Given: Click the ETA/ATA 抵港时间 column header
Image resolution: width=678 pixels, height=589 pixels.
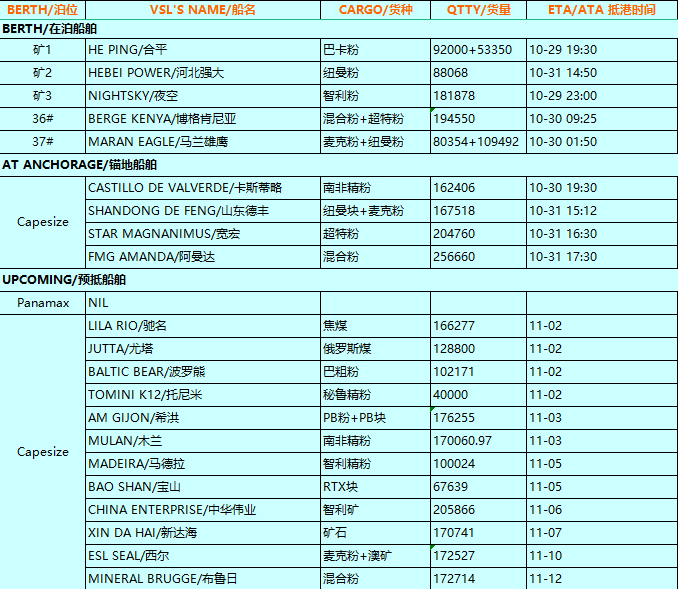Looking at the screenshot, I should click(602, 10).
